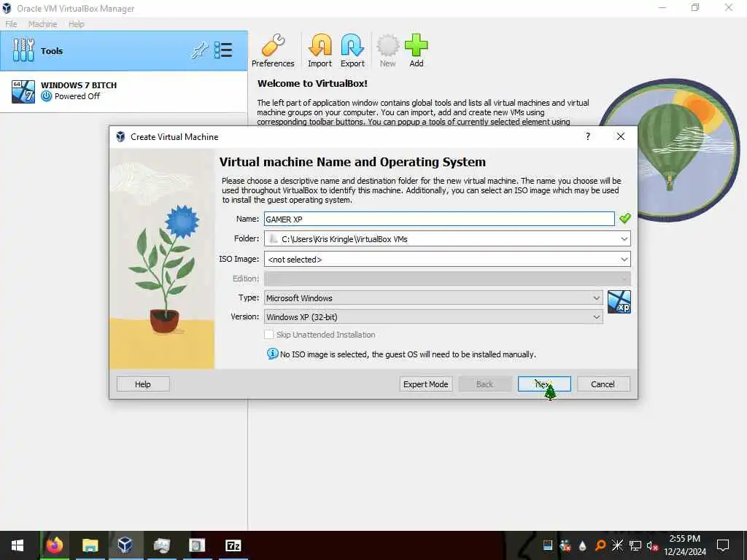Click the VirtualBox taskbar icon

[125, 545]
